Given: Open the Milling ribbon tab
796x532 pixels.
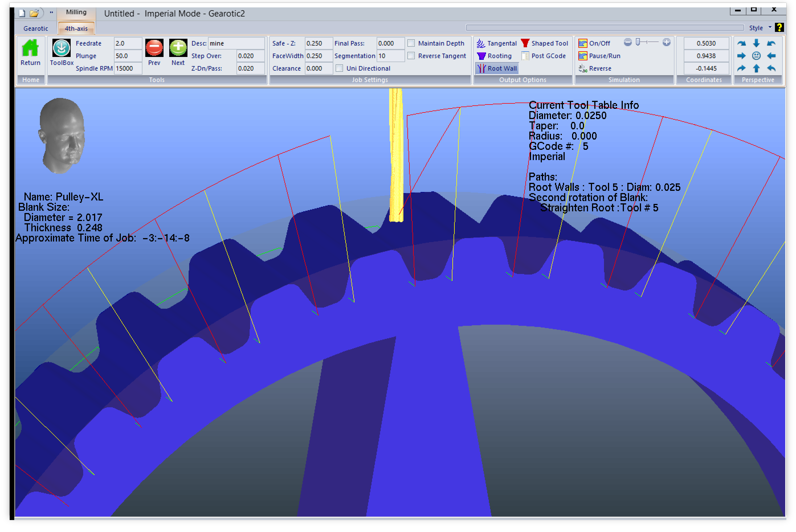Looking at the screenshot, I should click(76, 12).
